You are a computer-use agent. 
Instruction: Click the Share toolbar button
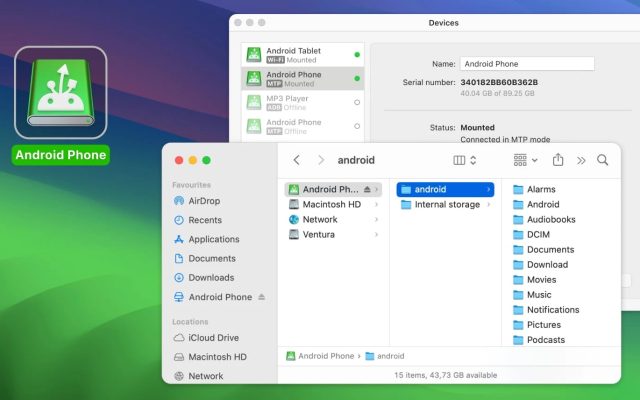point(558,160)
